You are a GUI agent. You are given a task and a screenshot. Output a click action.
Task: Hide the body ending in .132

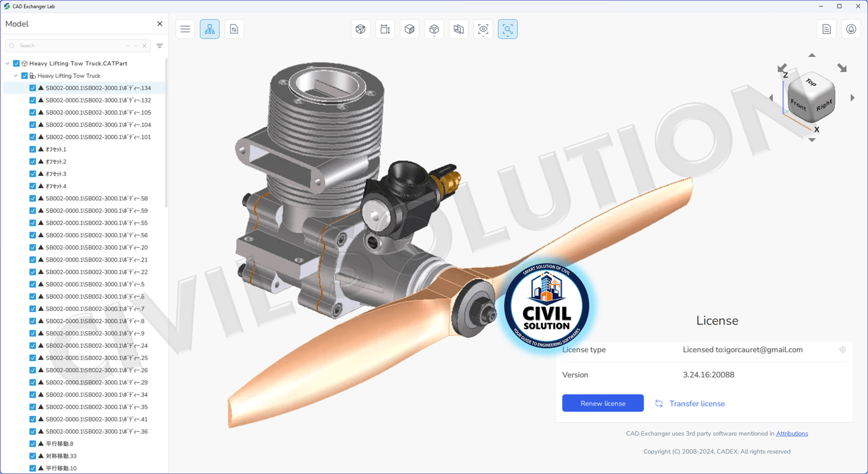coord(32,100)
